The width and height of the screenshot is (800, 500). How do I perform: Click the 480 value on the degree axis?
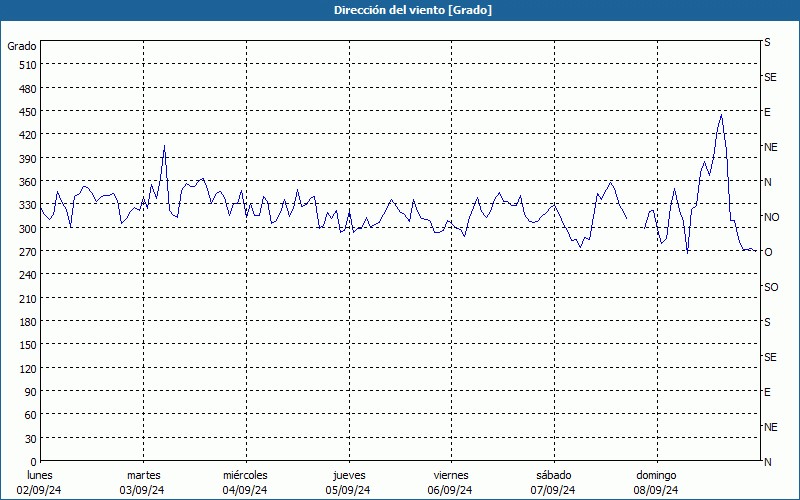[x=28, y=89]
